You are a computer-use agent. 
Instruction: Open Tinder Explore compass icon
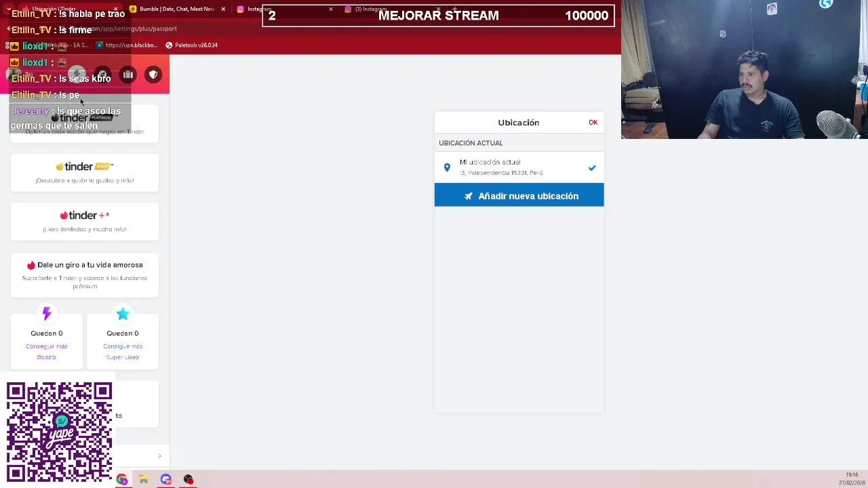(x=102, y=75)
